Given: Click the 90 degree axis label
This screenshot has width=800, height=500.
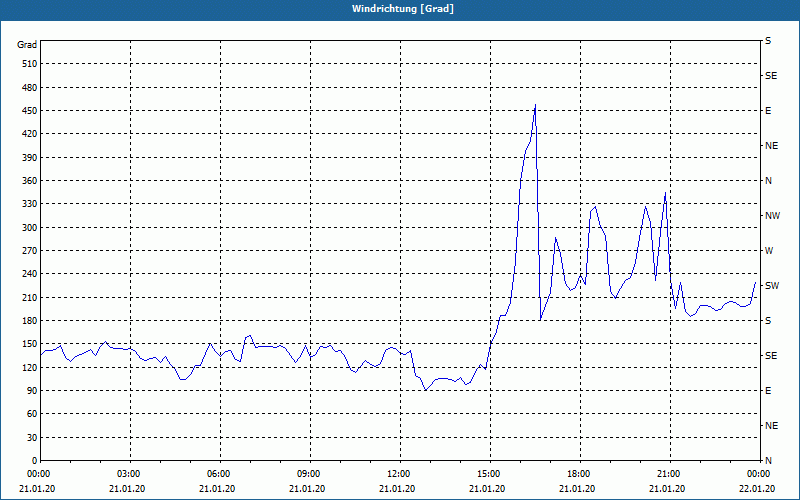Looking at the screenshot, I should click(31, 391).
